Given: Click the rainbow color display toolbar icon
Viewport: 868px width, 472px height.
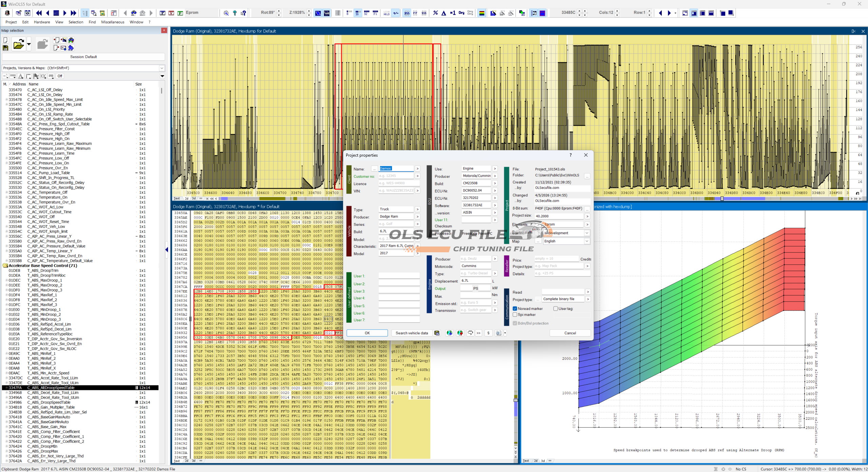Looking at the screenshot, I should [x=481, y=13].
